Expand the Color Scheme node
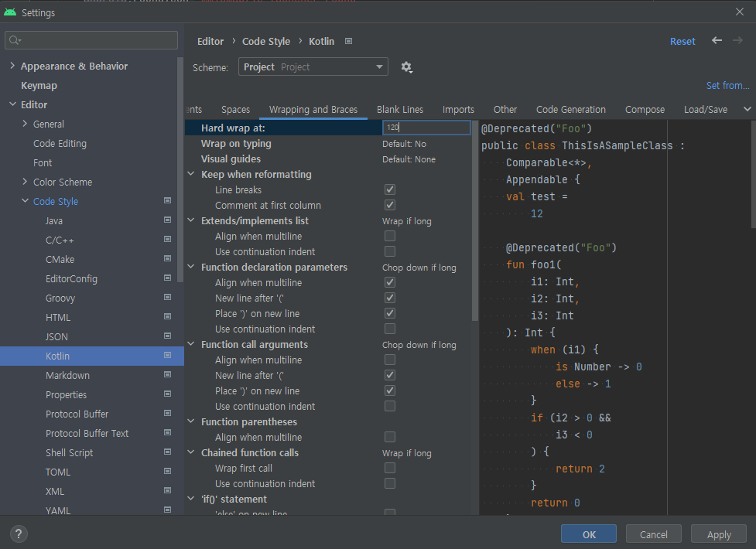756x549 pixels. pyautogui.click(x=25, y=181)
